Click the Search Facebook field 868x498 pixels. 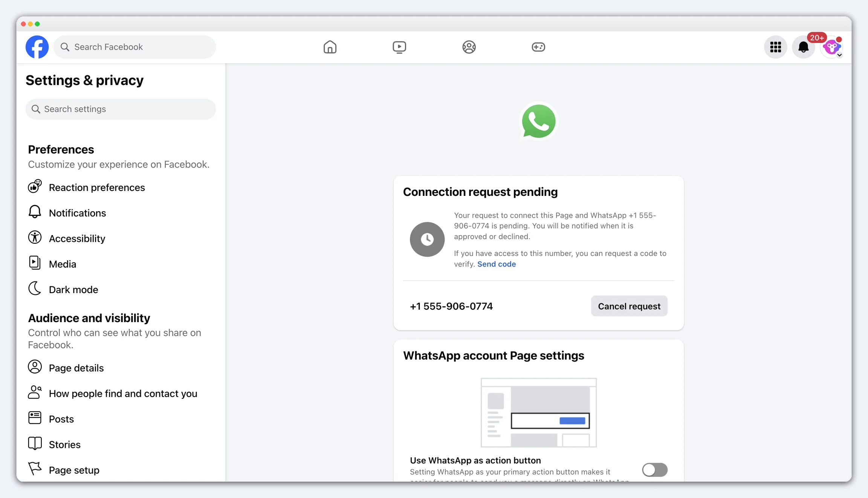coord(135,47)
